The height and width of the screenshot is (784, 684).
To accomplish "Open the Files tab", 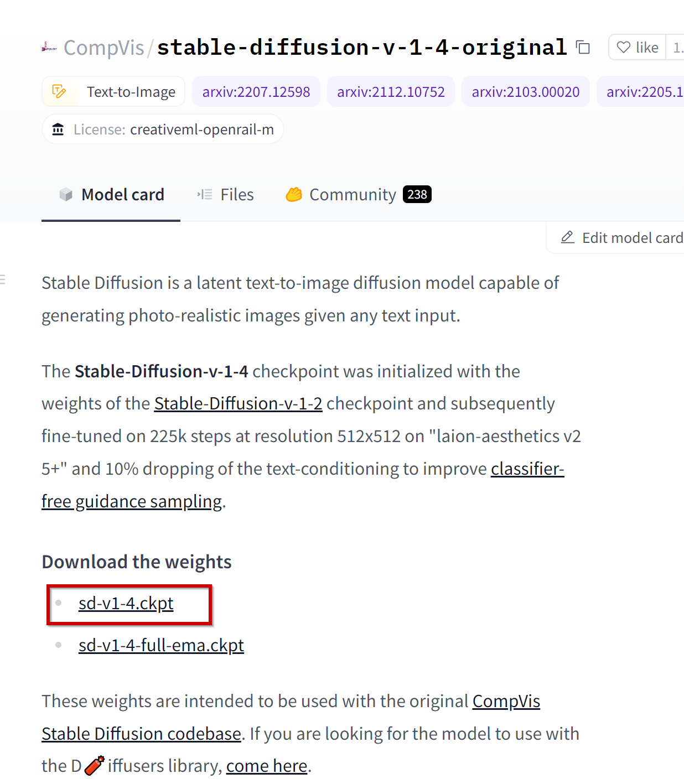I will click(225, 194).
